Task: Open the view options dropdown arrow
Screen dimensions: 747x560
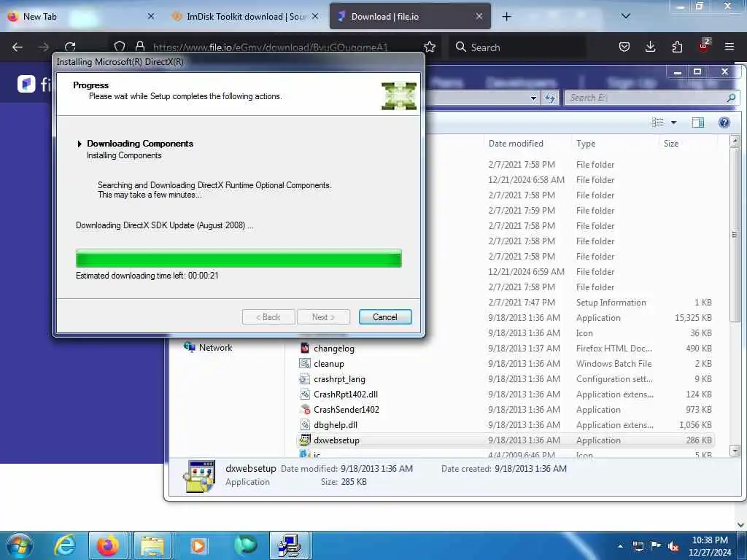Action: coord(673,122)
